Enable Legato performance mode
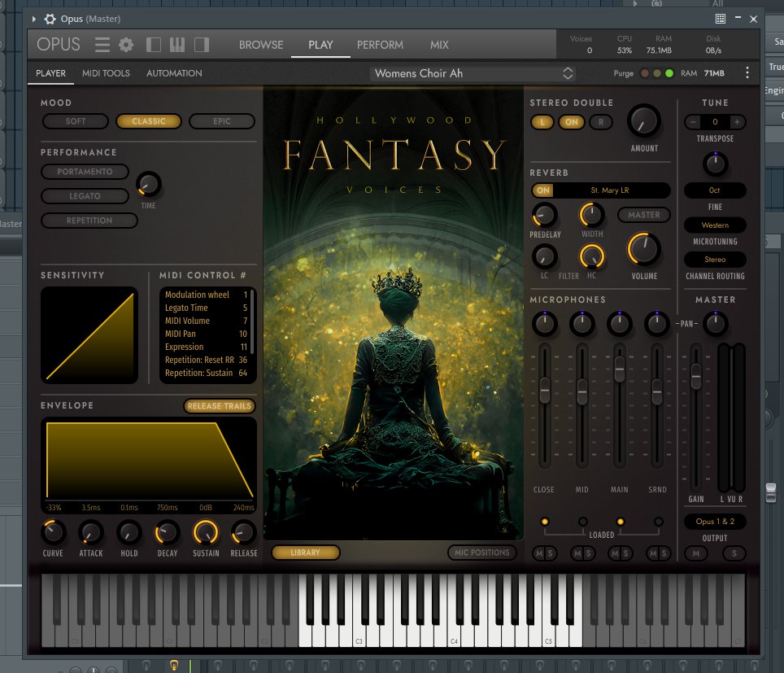Image resolution: width=784 pixels, height=673 pixels. (x=85, y=196)
